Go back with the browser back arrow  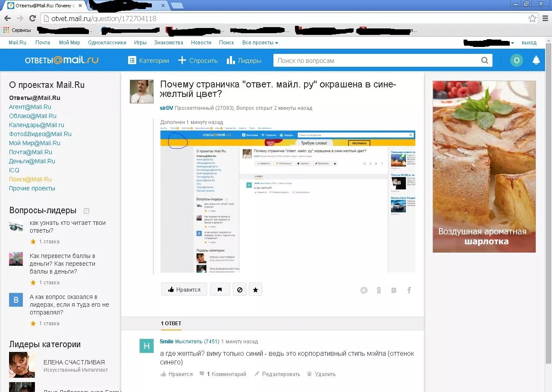tap(7, 19)
